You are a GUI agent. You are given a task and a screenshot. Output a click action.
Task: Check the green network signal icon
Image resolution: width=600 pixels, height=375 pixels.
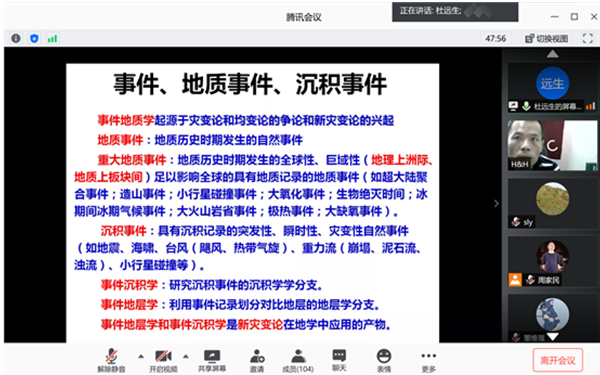(52, 38)
